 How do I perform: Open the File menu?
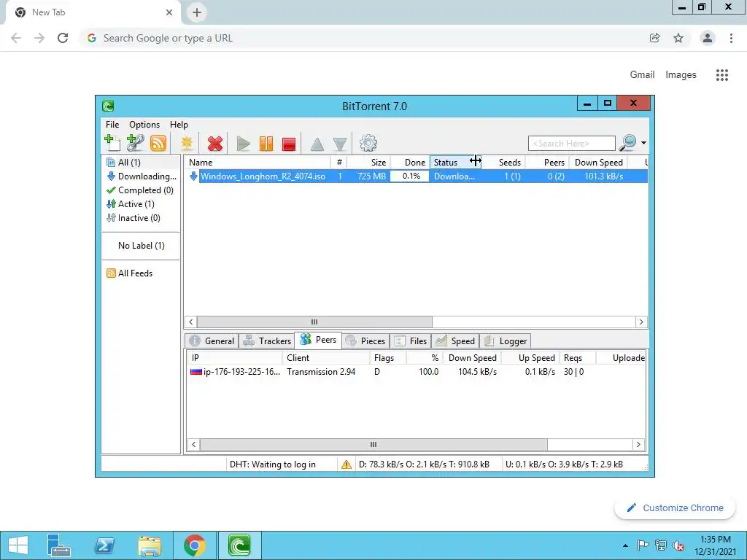point(112,124)
